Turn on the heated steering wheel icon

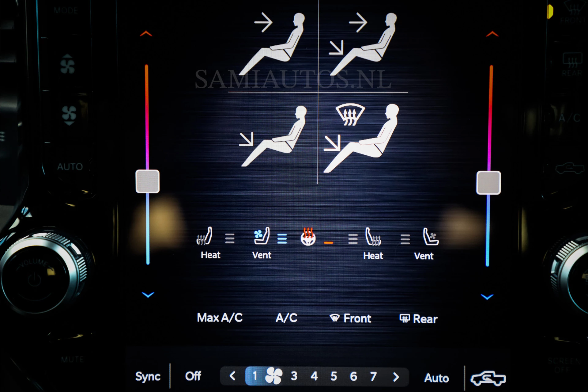pyautogui.click(x=308, y=237)
